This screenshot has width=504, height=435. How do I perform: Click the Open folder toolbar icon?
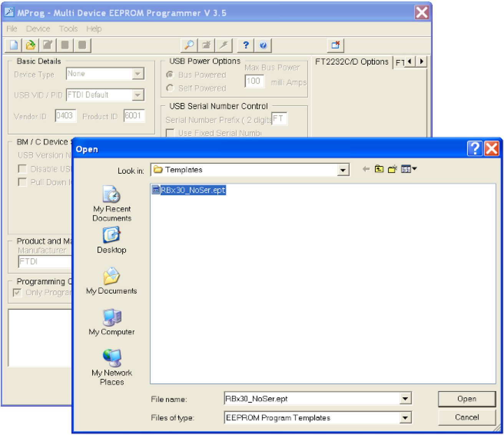click(x=30, y=45)
